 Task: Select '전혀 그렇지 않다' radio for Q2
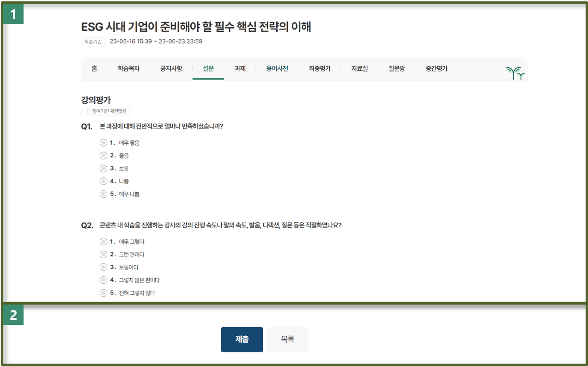[103, 293]
